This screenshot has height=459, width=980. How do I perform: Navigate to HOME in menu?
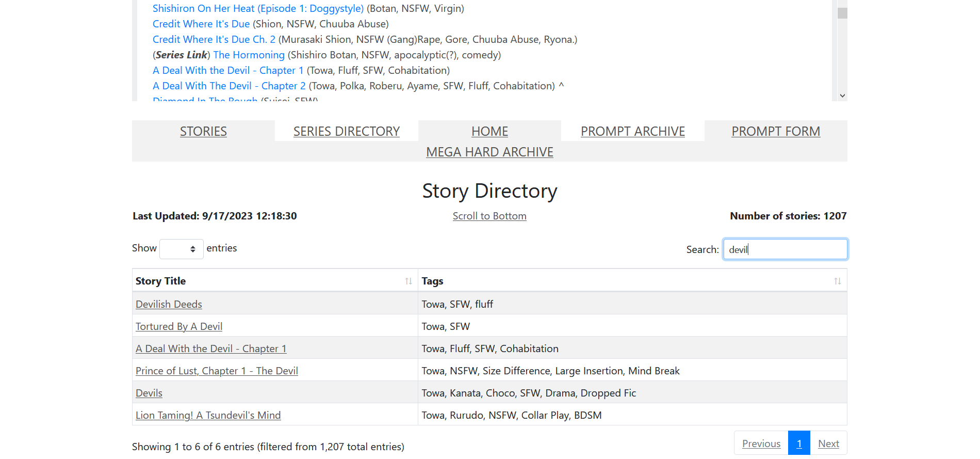[489, 132]
